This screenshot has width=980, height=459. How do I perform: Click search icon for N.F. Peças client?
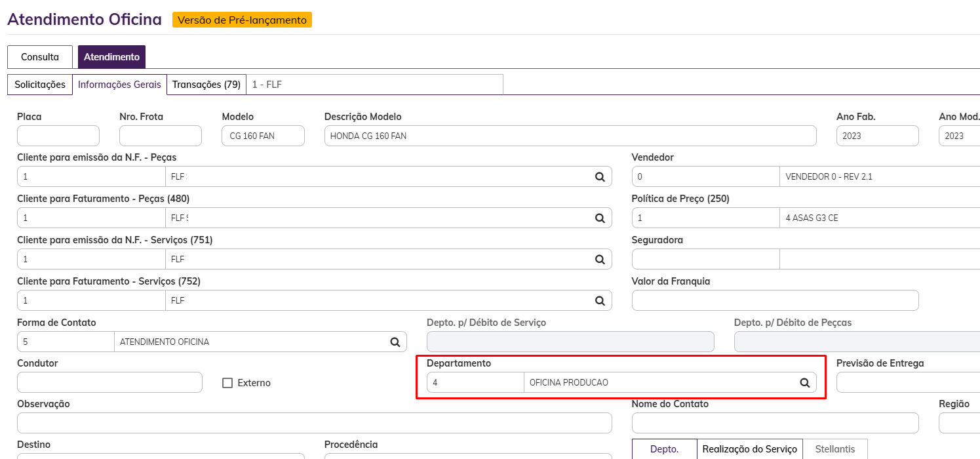[x=599, y=176]
